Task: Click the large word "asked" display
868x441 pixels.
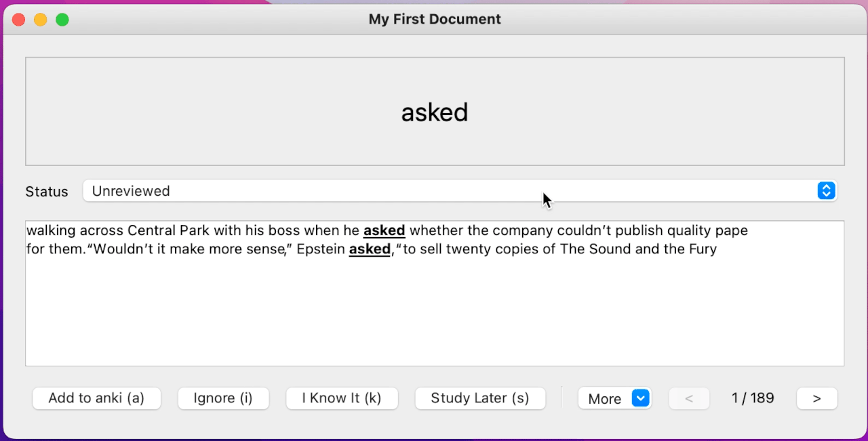Action: [435, 112]
